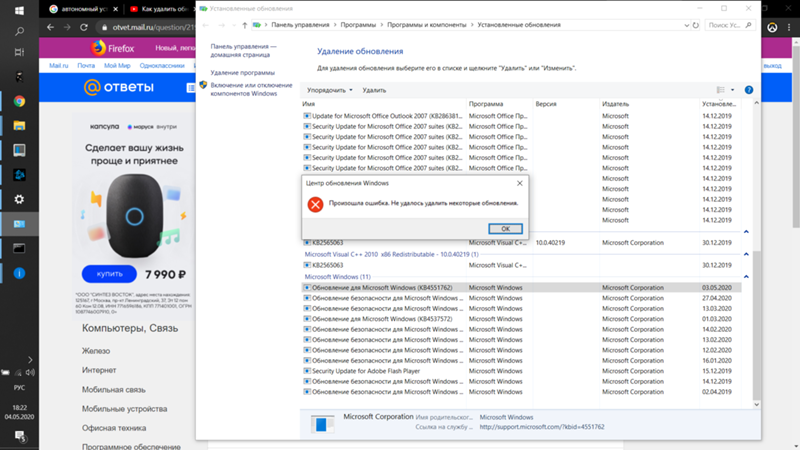Select Update for Microsoft Office Outlook 2007 row
The height and width of the screenshot is (450, 800).
coord(521,116)
